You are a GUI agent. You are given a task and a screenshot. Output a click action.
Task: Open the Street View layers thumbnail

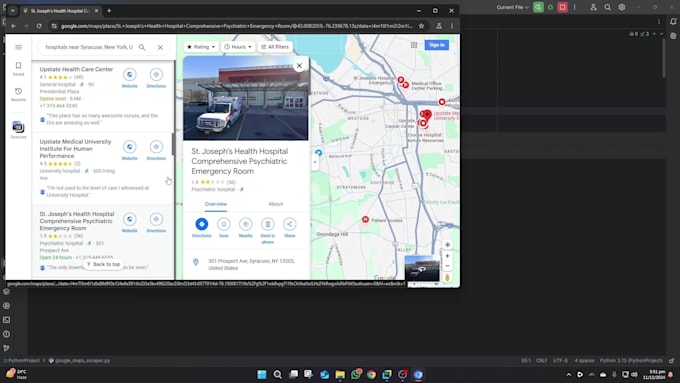click(422, 268)
